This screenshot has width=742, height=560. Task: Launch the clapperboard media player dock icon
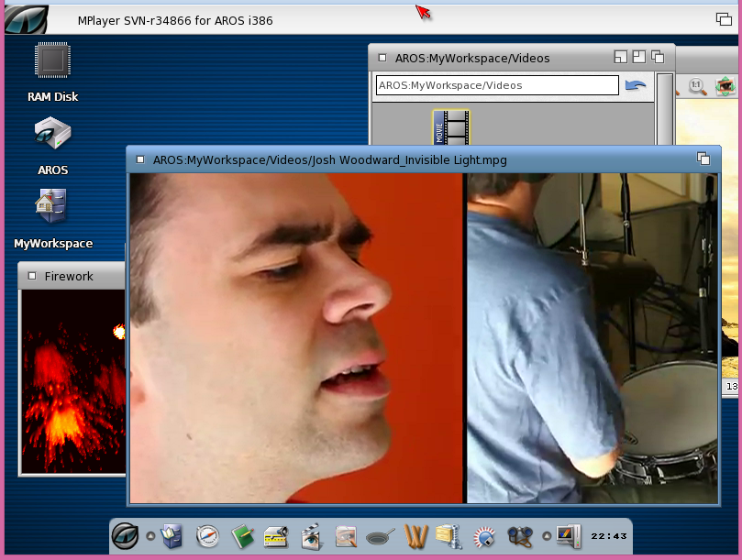[x=311, y=536]
